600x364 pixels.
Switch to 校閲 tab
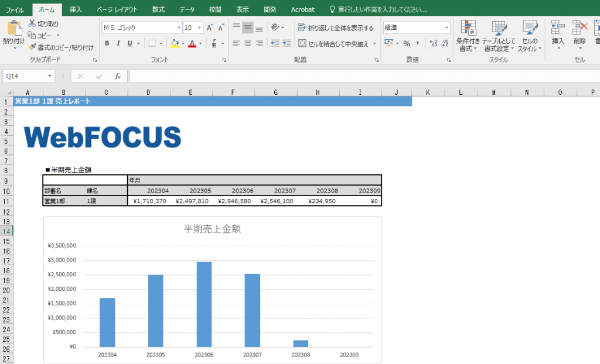pyautogui.click(x=214, y=9)
